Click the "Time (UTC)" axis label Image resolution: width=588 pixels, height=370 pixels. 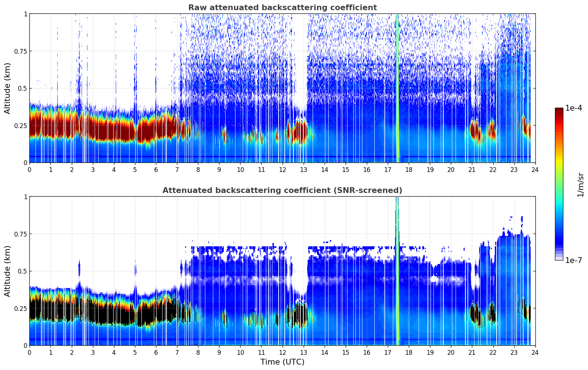(282, 362)
